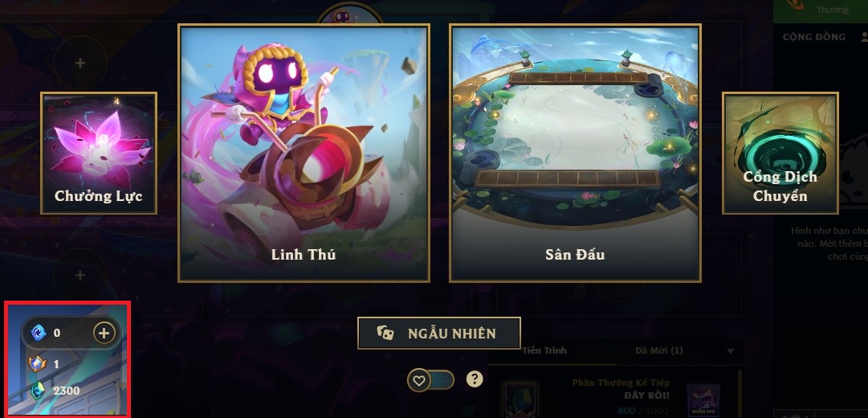
Task: Click the green crystal currency icon
Action: [x=39, y=391]
